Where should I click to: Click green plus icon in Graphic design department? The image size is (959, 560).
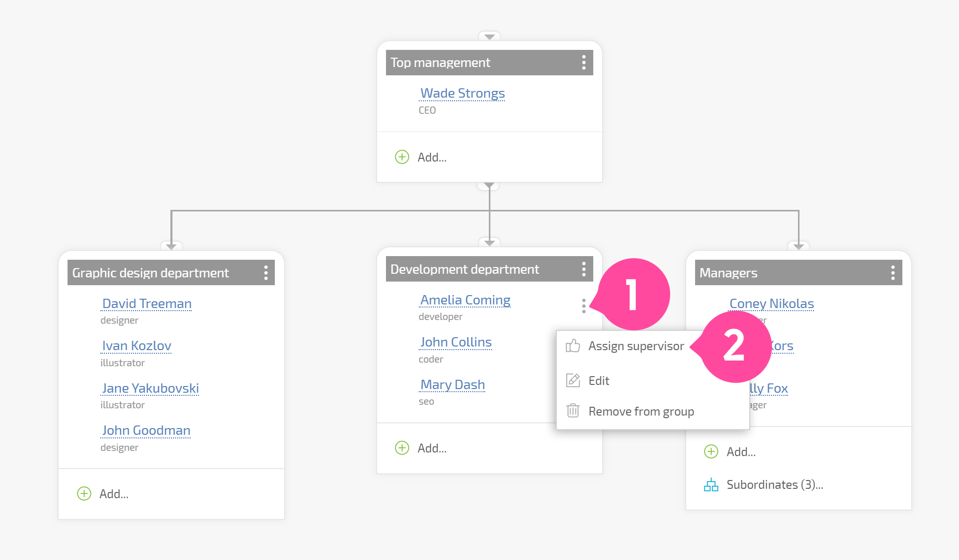(x=84, y=494)
